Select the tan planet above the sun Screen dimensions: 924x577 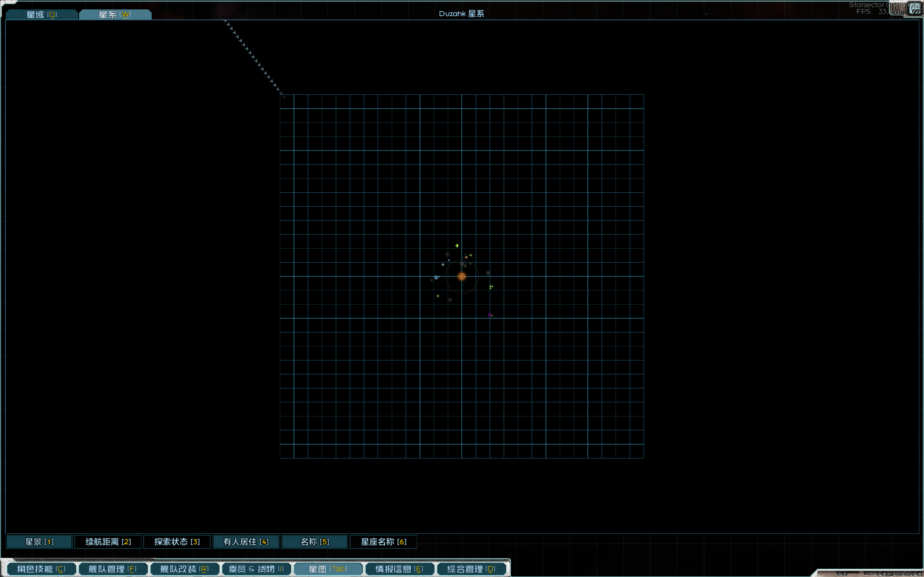pos(466,257)
